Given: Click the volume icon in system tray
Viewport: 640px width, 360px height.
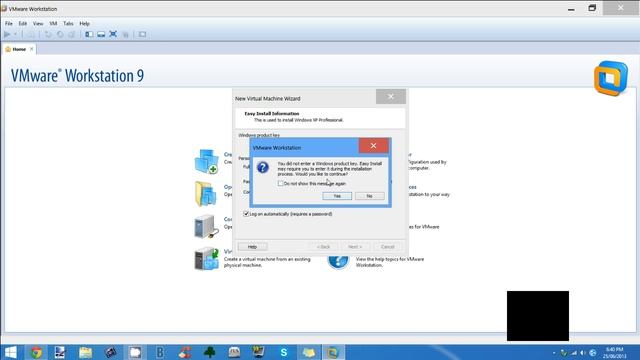Looking at the screenshot, I should [x=583, y=353].
